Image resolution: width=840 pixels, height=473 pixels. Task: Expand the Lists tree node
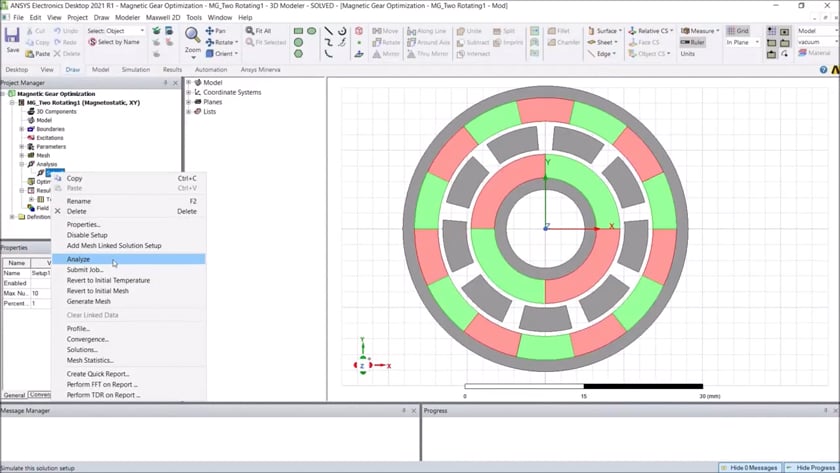pyautogui.click(x=189, y=111)
